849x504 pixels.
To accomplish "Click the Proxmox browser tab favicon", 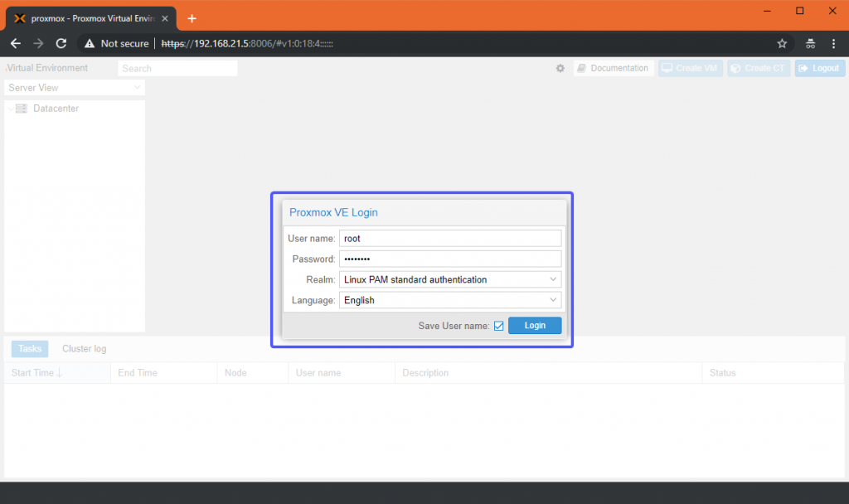I will click(x=20, y=18).
